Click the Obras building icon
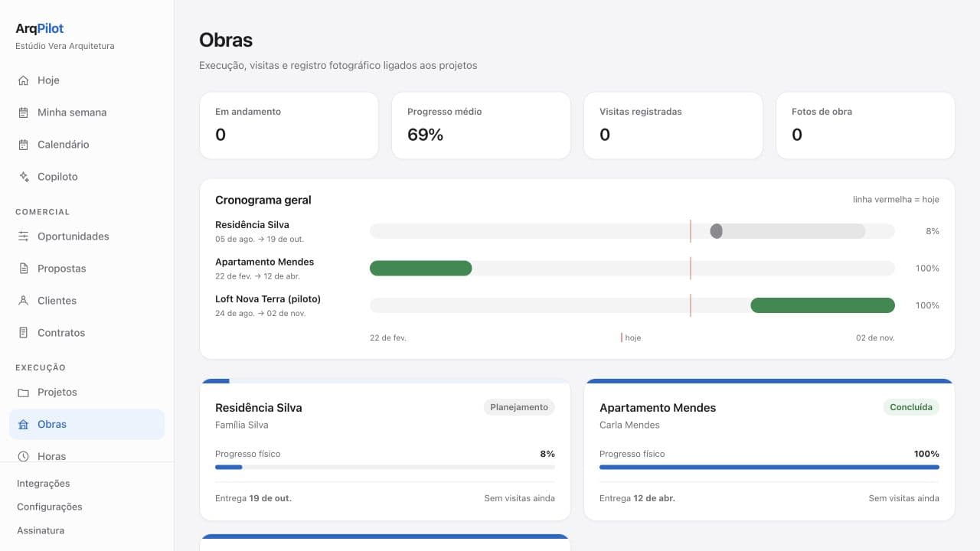 coord(23,425)
